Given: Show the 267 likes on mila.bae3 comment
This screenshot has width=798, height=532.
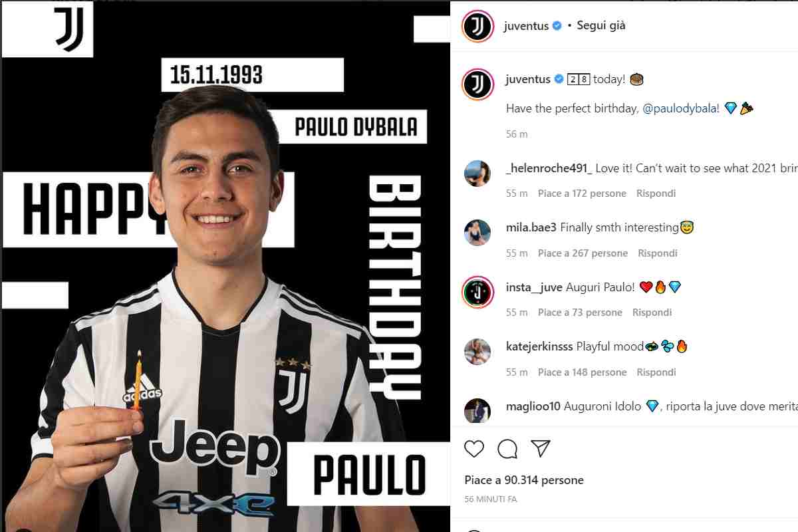Looking at the screenshot, I should coord(583,253).
